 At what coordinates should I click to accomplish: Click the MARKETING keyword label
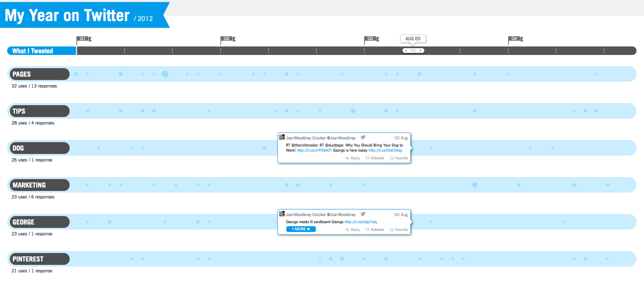point(39,185)
